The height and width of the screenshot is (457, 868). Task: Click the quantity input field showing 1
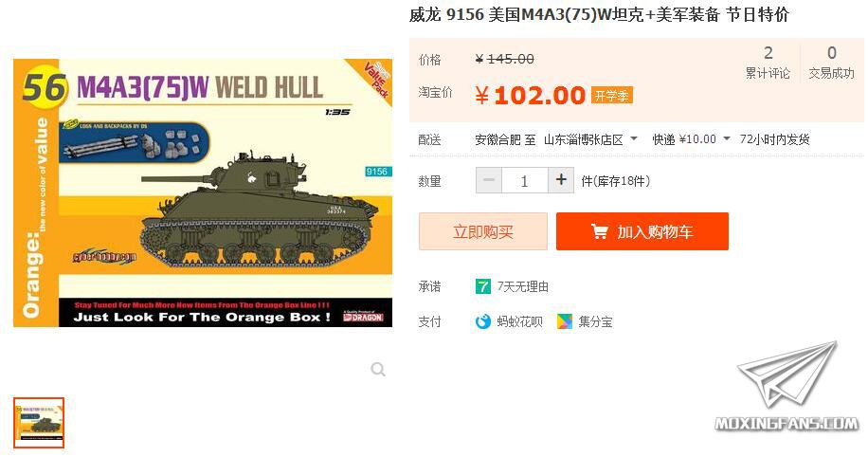525,180
